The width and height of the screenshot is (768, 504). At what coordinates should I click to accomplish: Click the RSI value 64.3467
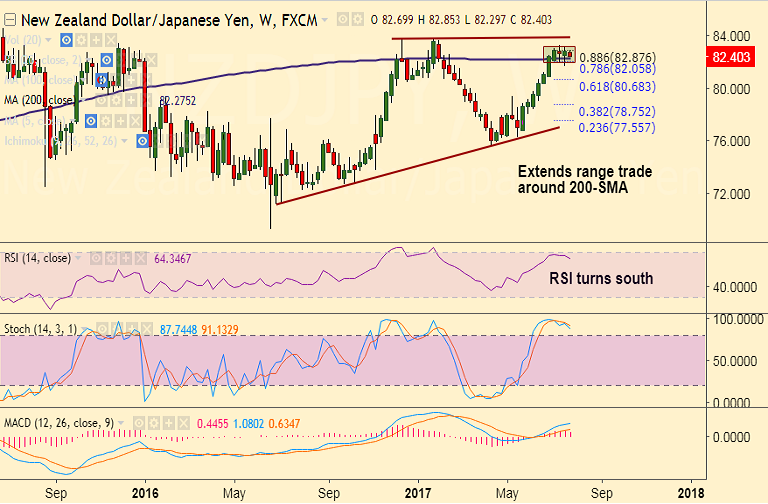pos(172,259)
